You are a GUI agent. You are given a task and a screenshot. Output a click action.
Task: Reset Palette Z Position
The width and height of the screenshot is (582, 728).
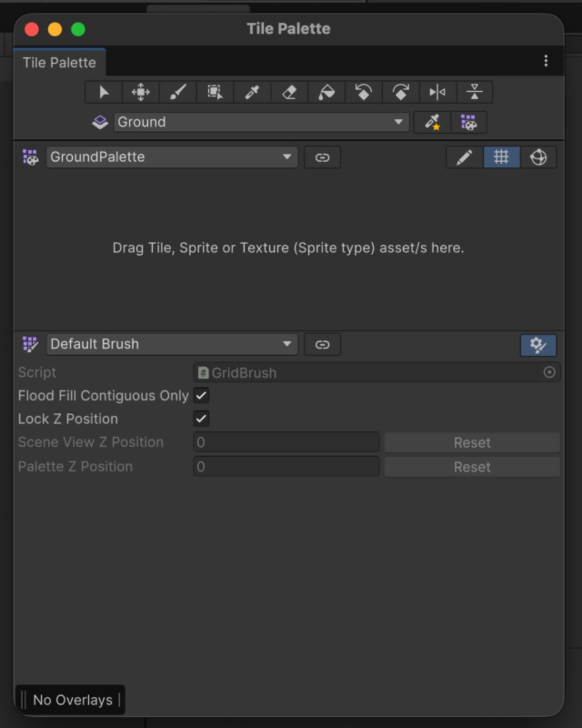click(x=472, y=467)
